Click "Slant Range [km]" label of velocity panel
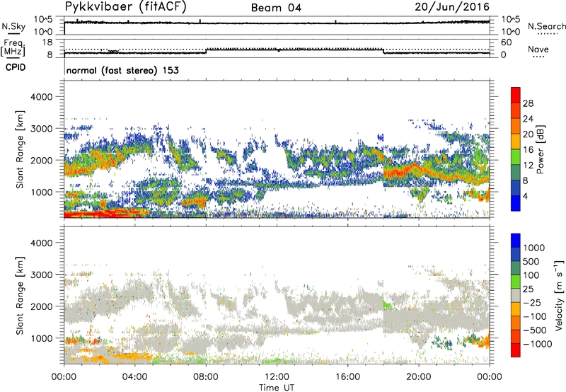Image resolution: width=566 pixels, height=392 pixels. click(x=20, y=296)
